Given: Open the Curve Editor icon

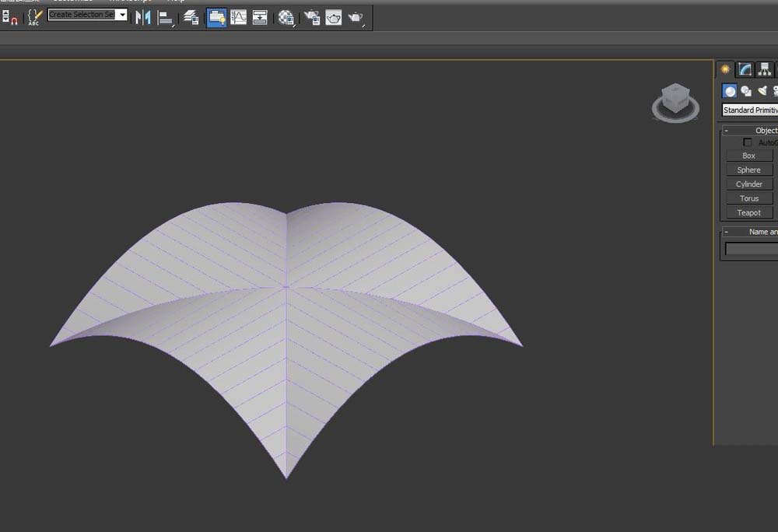Looking at the screenshot, I should click(x=238, y=17).
